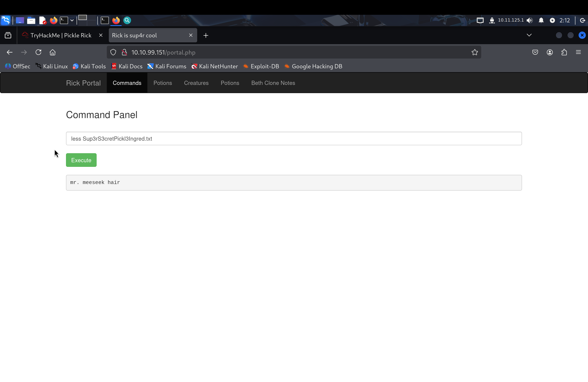Open the volume speaker tray icon
The height and width of the screenshot is (382, 588).
[x=530, y=20]
